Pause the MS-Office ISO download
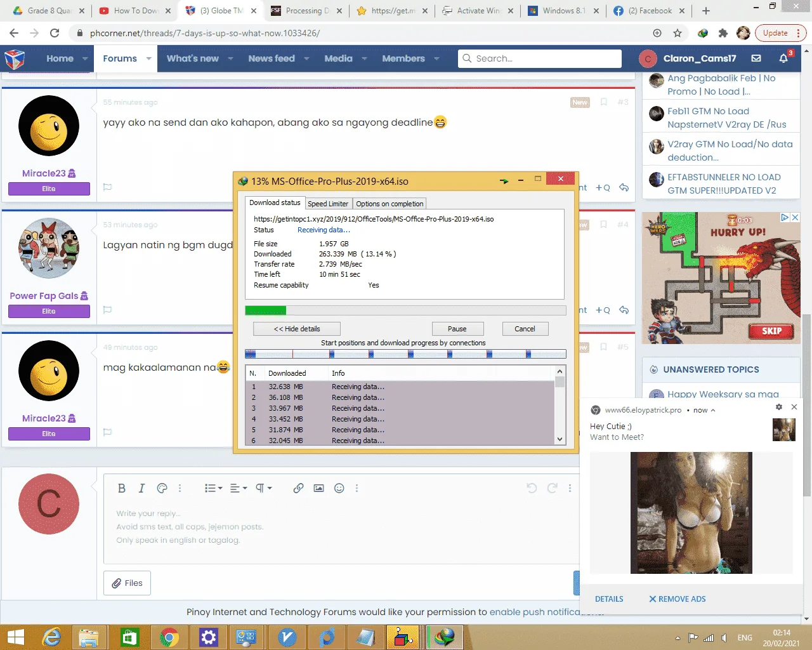Image resolution: width=812 pixels, height=650 pixels. click(457, 329)
